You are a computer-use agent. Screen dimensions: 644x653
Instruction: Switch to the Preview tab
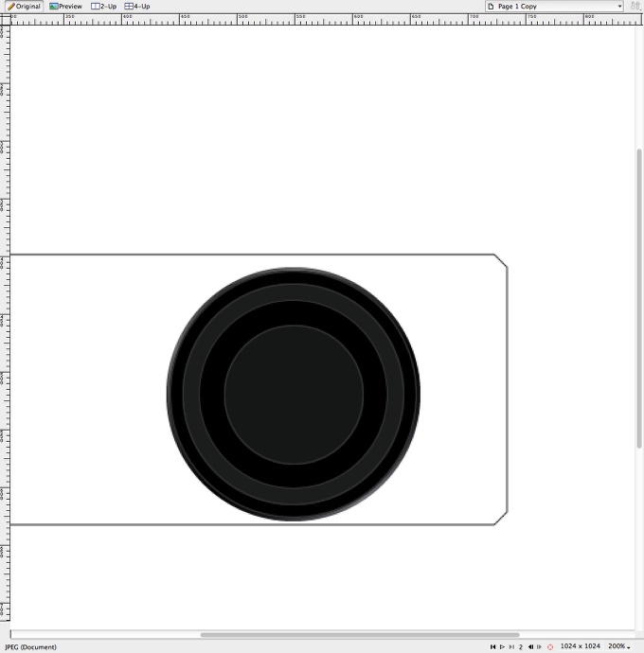point(66,7)
